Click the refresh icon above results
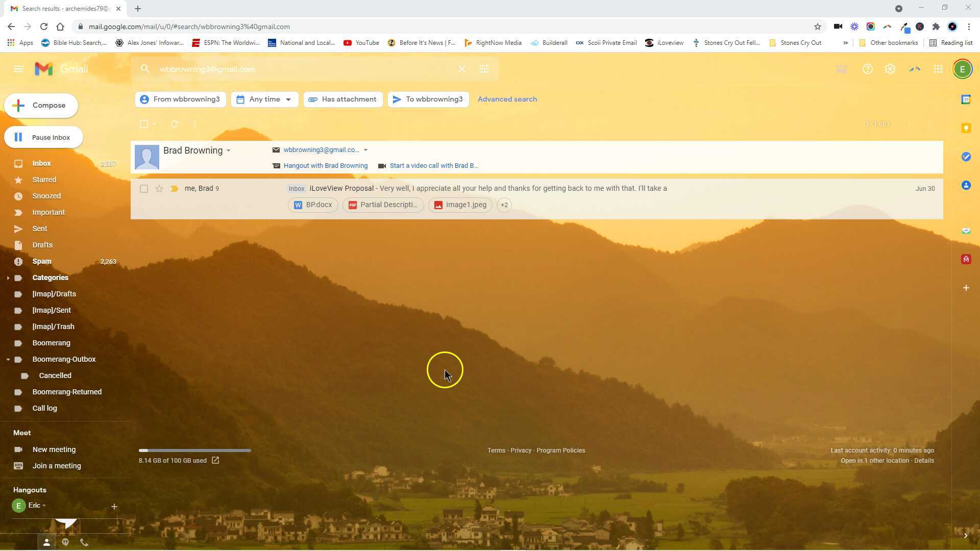The image size is (980, 551). [x=175, y=124]
